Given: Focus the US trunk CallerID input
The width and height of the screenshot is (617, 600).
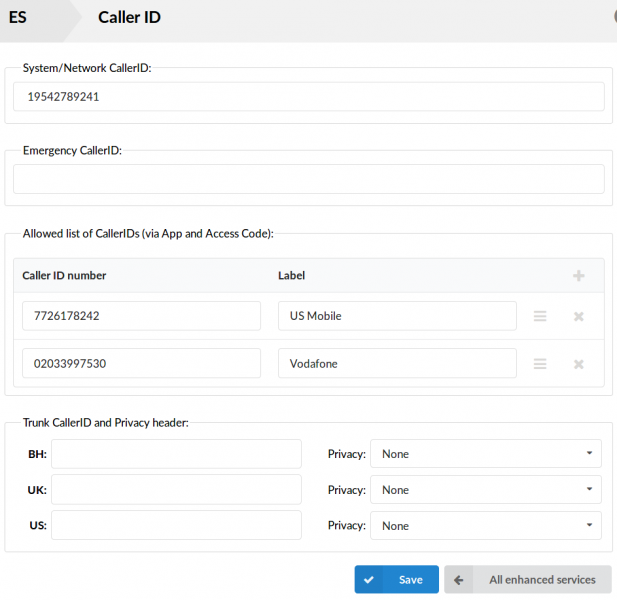Looking at the screenshot, I should (x=176, y=525).
